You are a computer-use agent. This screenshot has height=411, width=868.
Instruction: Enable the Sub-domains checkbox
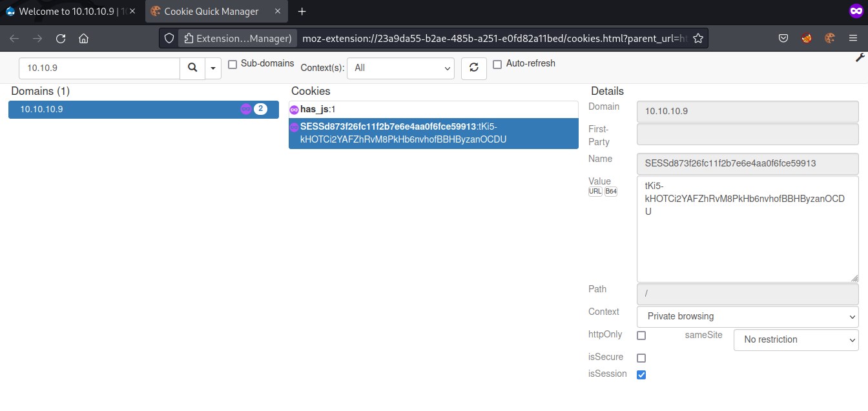pyautogui.click(x=233, y=65)
